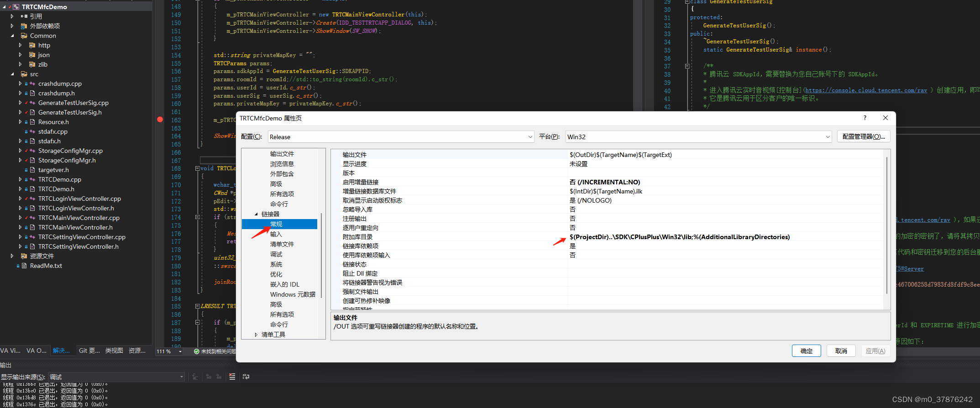The width and height of the screenshot is (980, 408).
Task: Click 启用增量链接 property value
Action: (605, 182)
